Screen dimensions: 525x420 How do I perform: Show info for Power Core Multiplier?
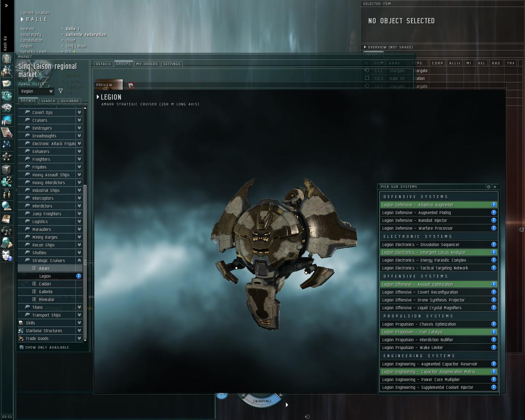(494, 379)
